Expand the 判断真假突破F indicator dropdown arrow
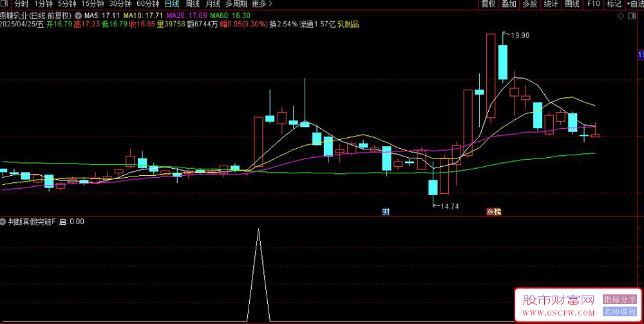This screenshot has height=324, width=644. coord(4,222)
